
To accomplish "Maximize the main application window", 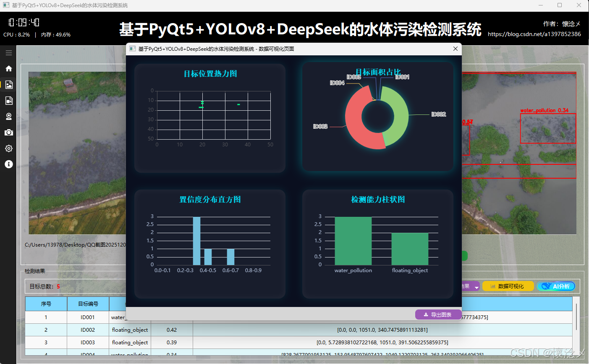I will (560, 5).
